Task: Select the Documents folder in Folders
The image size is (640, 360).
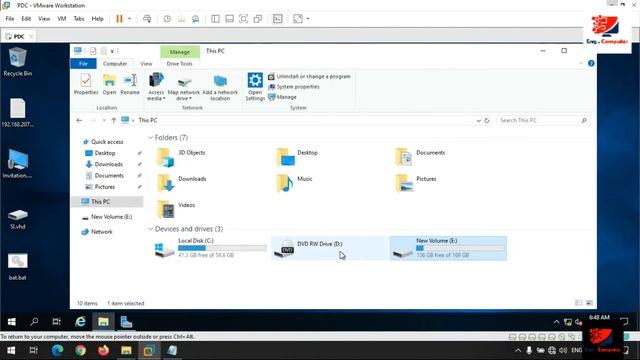Action: (x=420, y=157)
